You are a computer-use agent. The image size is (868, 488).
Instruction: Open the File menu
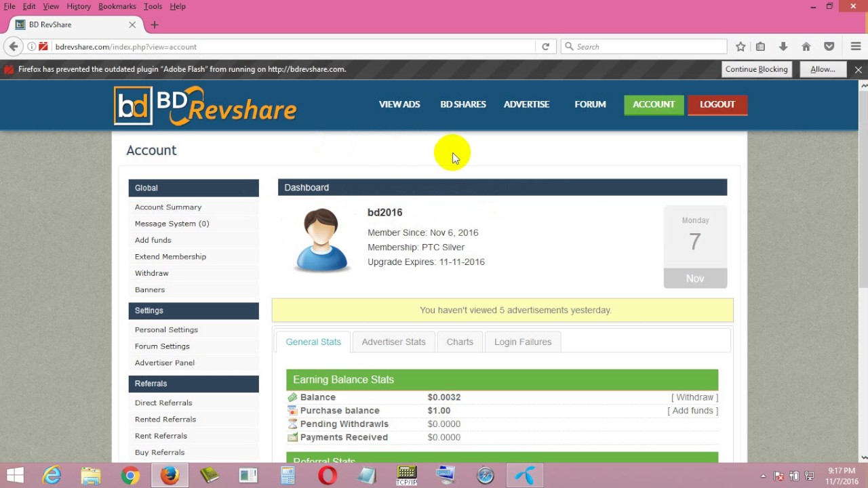(9, 6)
